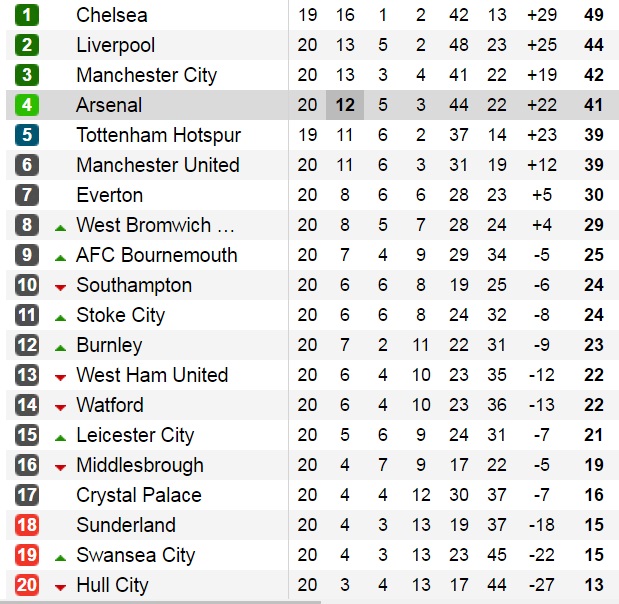Click Tottenham's blue position 5 badge
This screenshot has width=619, height=604.
pos(27,135)
